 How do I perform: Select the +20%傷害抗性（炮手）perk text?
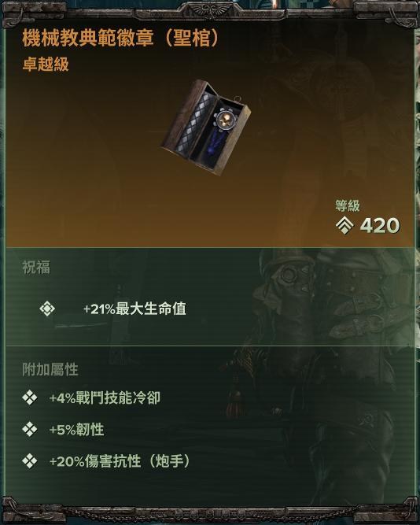pos(120,461)
